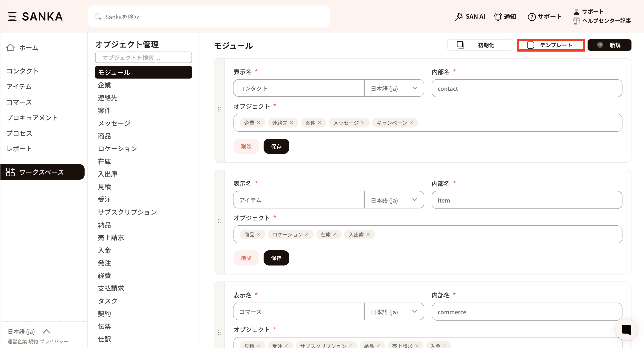Click the search magnifier icon
Image resolution: width=644 pixels, height=348 pixels.
98,17
